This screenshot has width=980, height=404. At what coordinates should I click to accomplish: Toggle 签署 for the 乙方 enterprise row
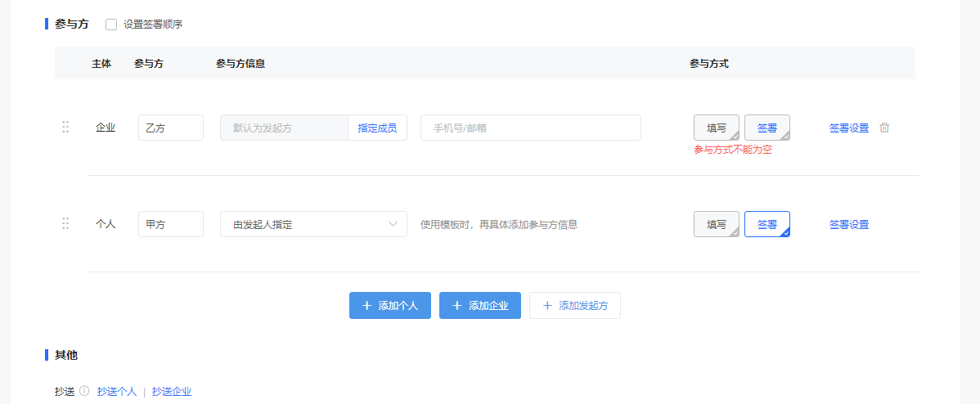tap(766, 128)
